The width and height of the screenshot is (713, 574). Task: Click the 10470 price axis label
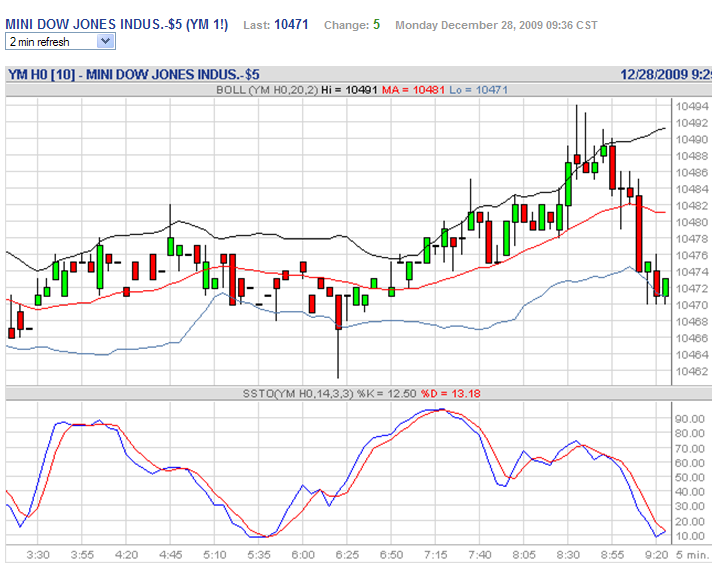[x=692, y=305]
